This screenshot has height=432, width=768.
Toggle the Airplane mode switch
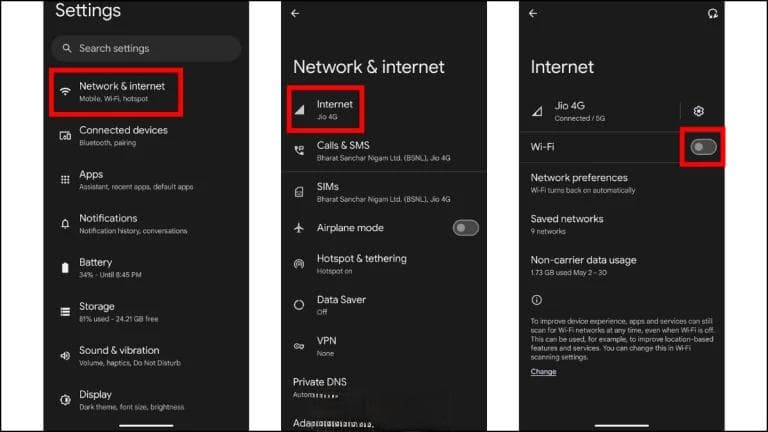(x=465, y=228)
